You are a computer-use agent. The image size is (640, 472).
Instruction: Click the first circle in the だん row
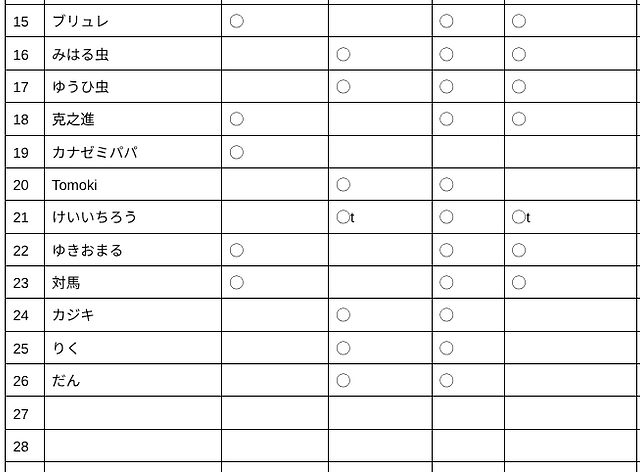click(x=343, y=381)
